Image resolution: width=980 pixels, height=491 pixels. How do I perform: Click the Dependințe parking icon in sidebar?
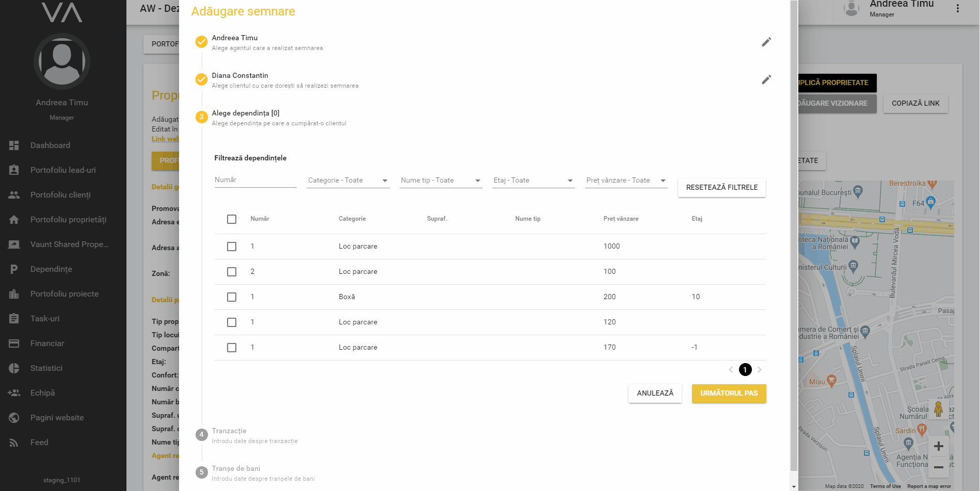point(14,269)
